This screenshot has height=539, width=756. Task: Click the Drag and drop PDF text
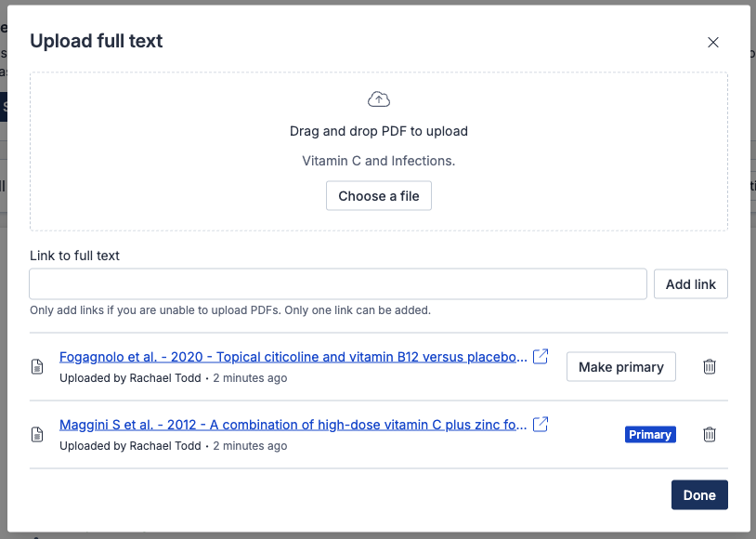[x=379, y=131]
